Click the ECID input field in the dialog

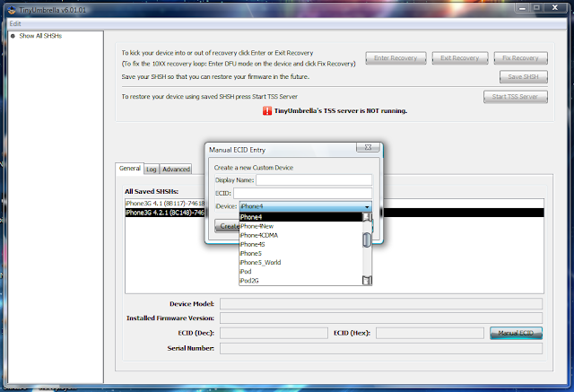pyautogui.click(x=302, y=193)
